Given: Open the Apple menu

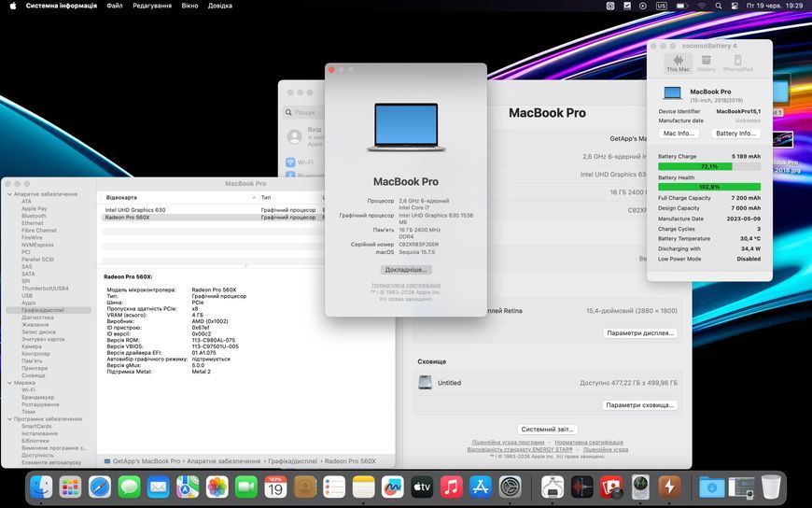Looking at the screenshot, I should coord(13,6).
